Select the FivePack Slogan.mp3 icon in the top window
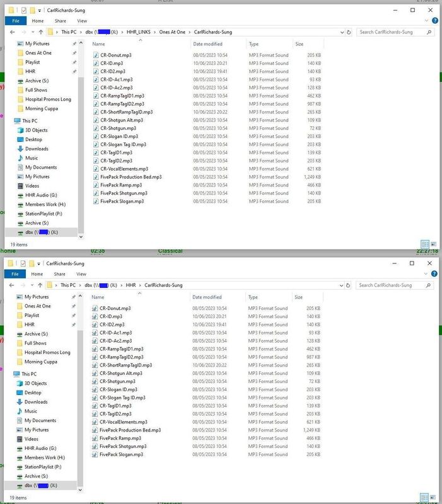442x504 pixels. (96, 201)
